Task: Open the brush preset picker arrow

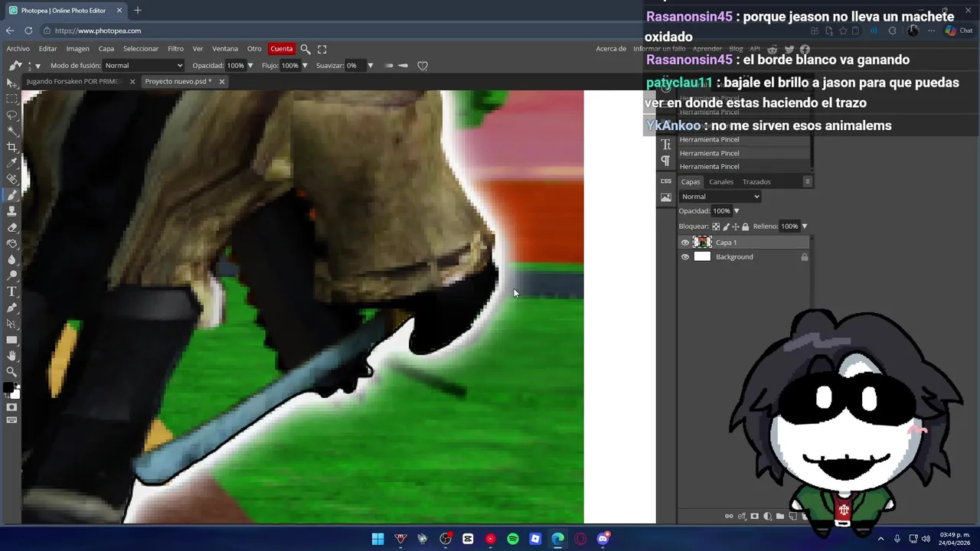Action: pyautogui.click(x=38, y=66)
